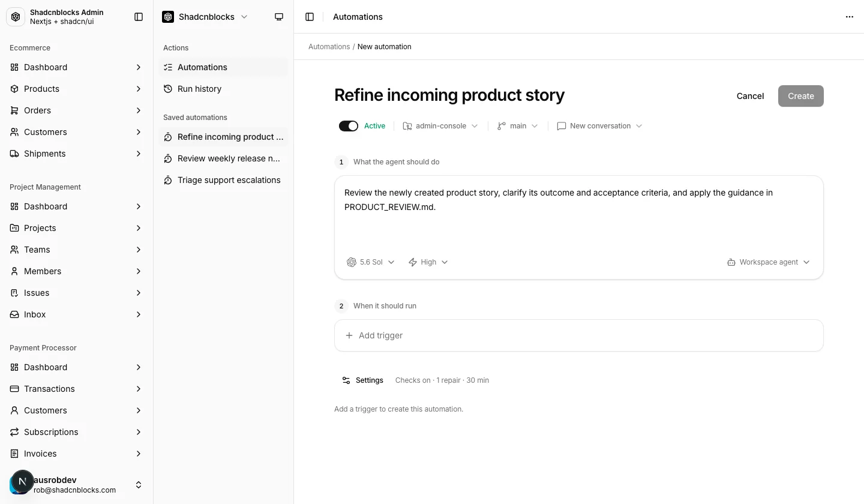Click the Checks on · 1 repair · 30 min summary

(x=442, y=380)
